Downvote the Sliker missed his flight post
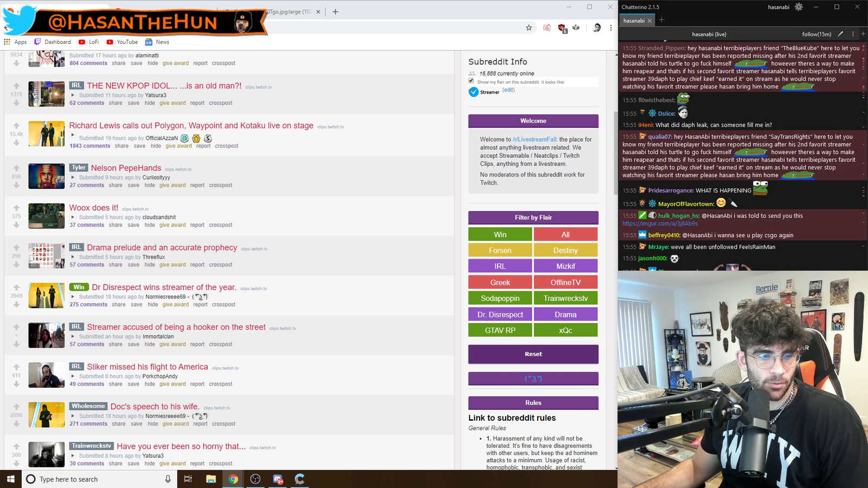Screen dimensions: 868x488 point(16,384)
